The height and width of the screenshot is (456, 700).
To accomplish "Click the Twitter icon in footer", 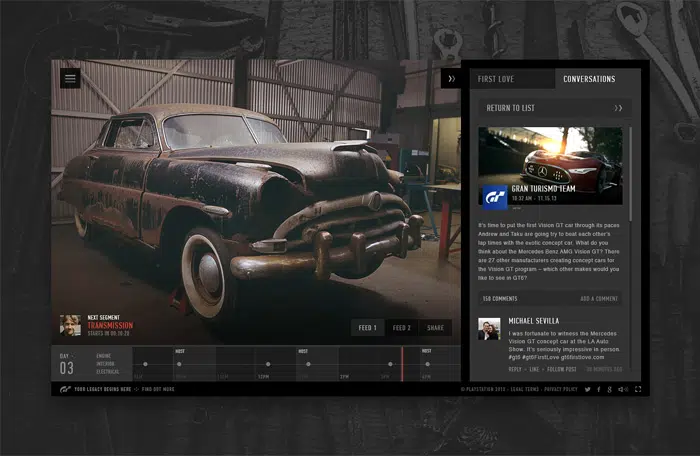I will (x=587, y=389).
